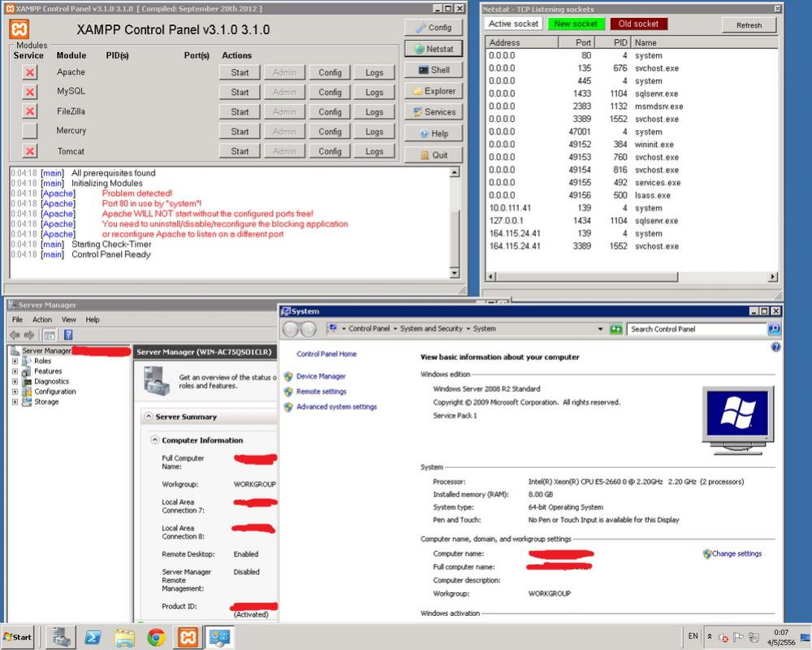This screenshot has width=812, height=650.
Task: Click Back arrow in Server Manager toolbar
Action: tap(15, 335)
